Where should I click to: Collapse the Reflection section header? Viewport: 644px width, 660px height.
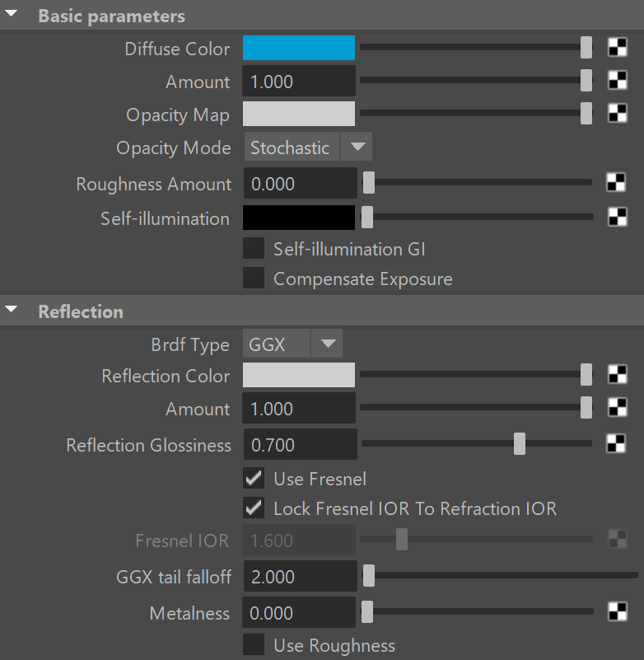tap(11, 310)
